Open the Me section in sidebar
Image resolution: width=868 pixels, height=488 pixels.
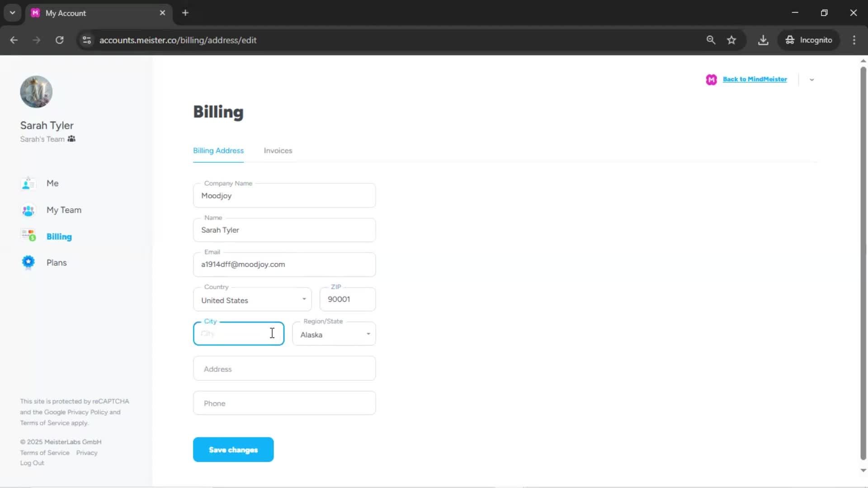[52, 183]
